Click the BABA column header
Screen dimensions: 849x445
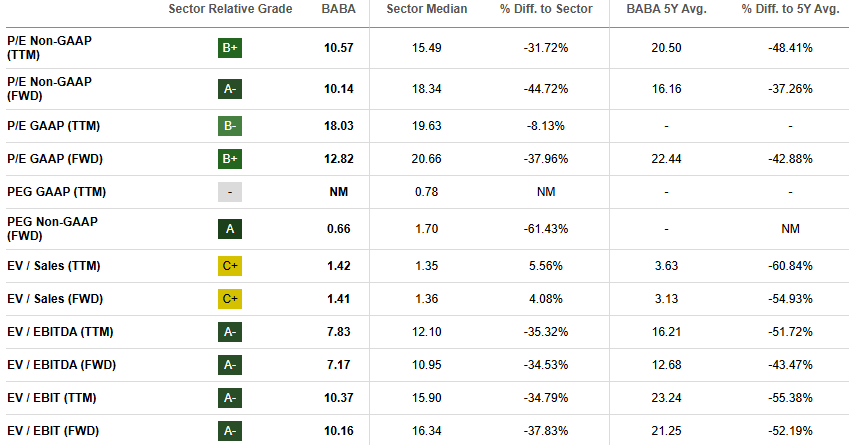(339, 10)
